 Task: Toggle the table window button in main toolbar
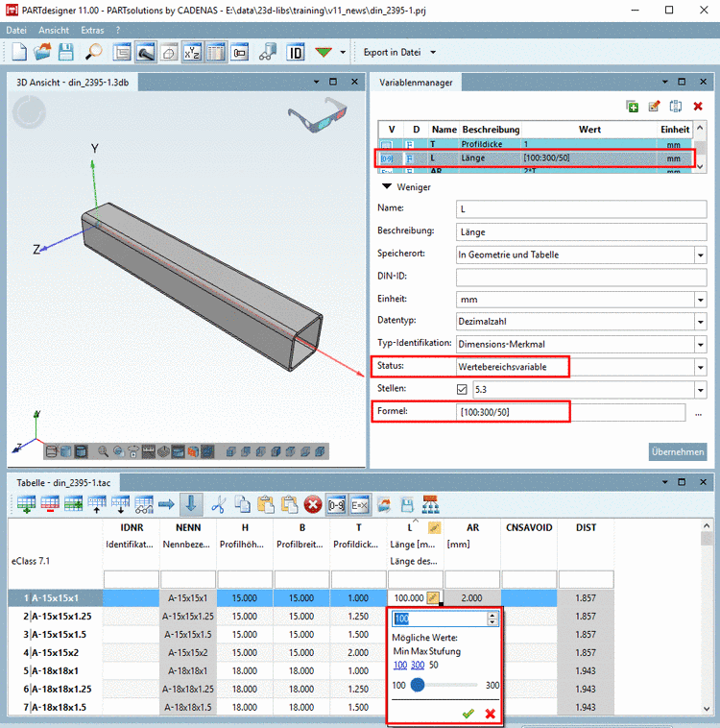(x=215, y=52)
